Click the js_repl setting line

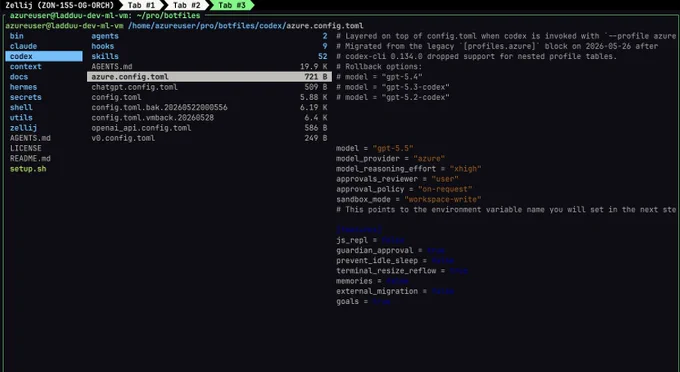coord(370,240)
